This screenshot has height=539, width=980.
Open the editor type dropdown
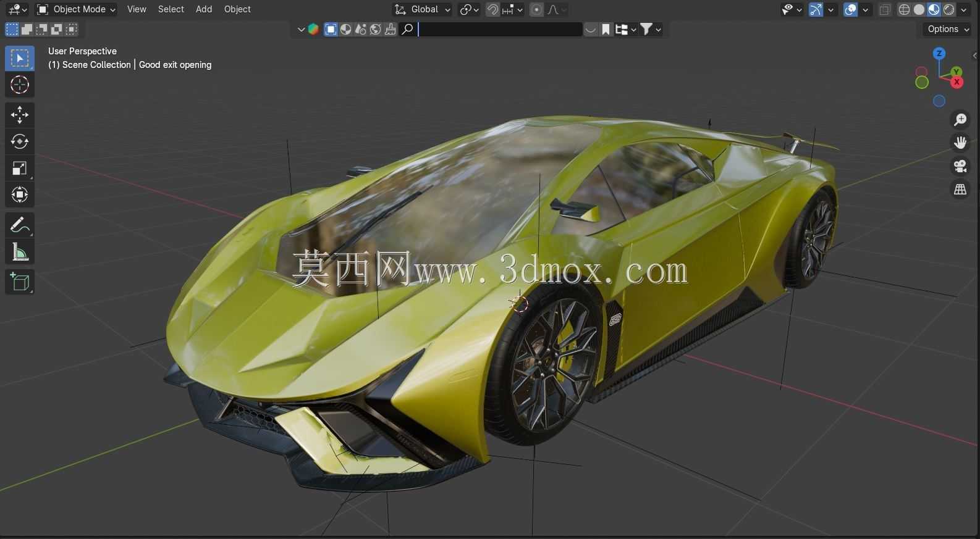pos(17,9)
